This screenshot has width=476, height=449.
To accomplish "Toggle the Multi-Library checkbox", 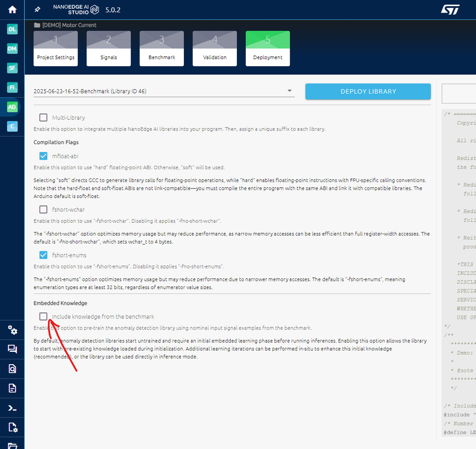I will click(x=43, y=117).
